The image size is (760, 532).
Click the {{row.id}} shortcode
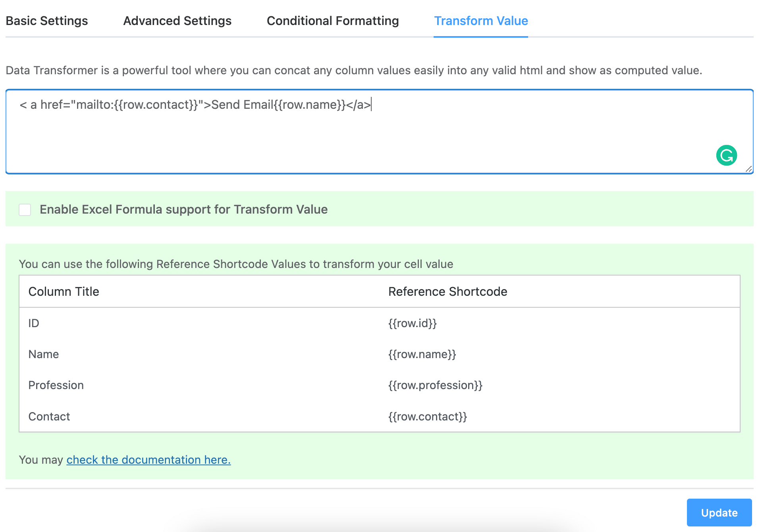[412, 323]
